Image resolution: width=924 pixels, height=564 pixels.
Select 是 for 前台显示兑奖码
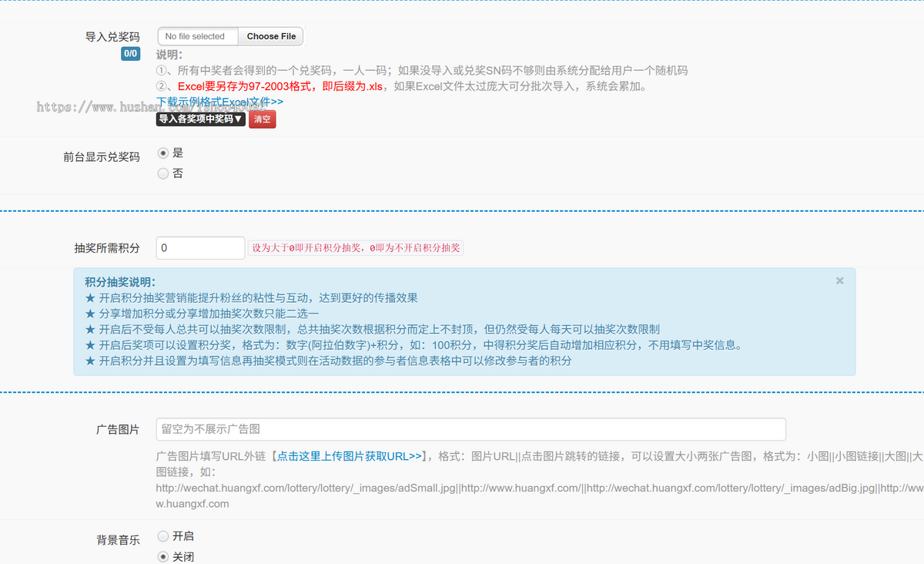(162, 153)
